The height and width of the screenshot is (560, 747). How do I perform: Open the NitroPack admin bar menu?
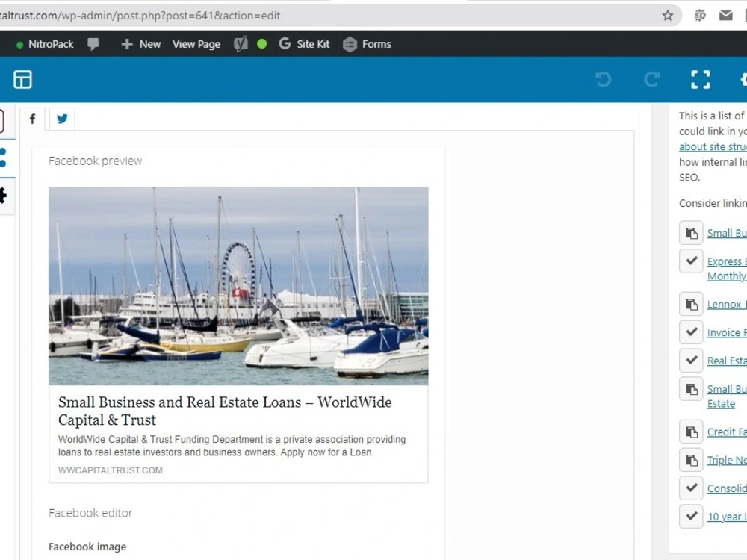coord(45,44)
